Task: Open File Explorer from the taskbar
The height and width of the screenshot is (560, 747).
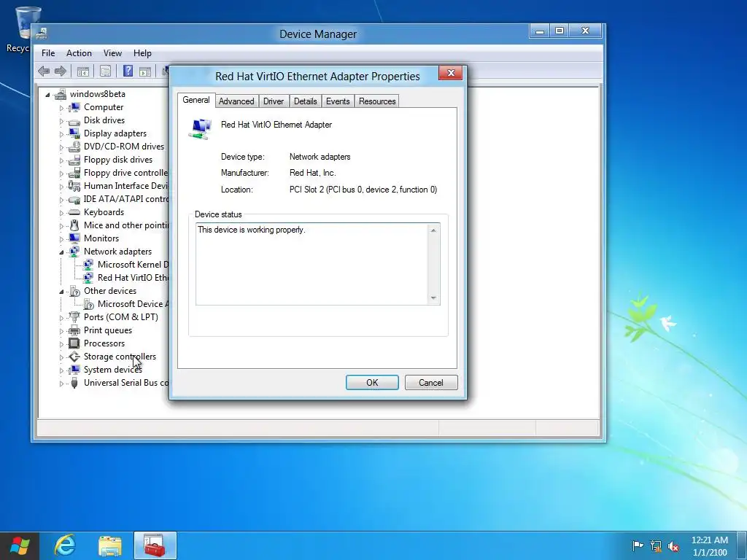Action: (110, 545)
